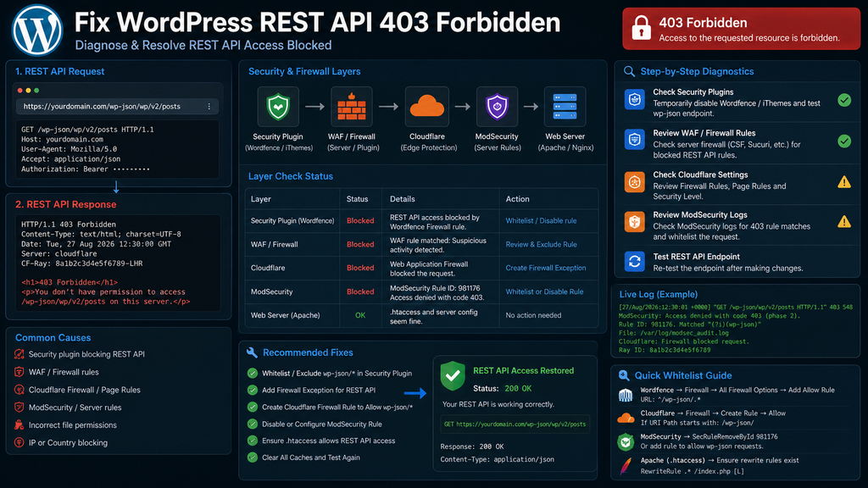Toggle the Clear All Caches check
This screenshot has height=488, width=868.
point(253,457)
